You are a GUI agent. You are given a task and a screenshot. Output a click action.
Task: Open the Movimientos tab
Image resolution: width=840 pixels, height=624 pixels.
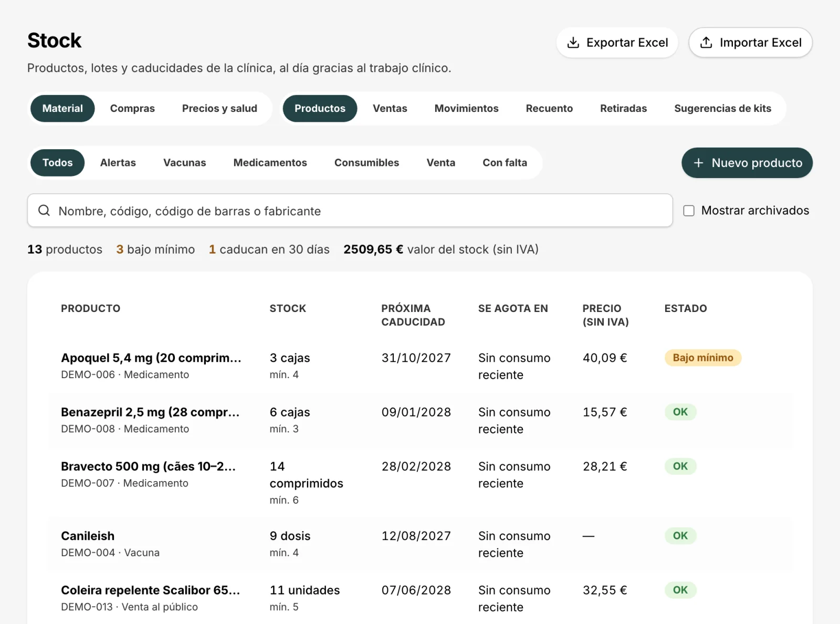click(x=467, y=108)
